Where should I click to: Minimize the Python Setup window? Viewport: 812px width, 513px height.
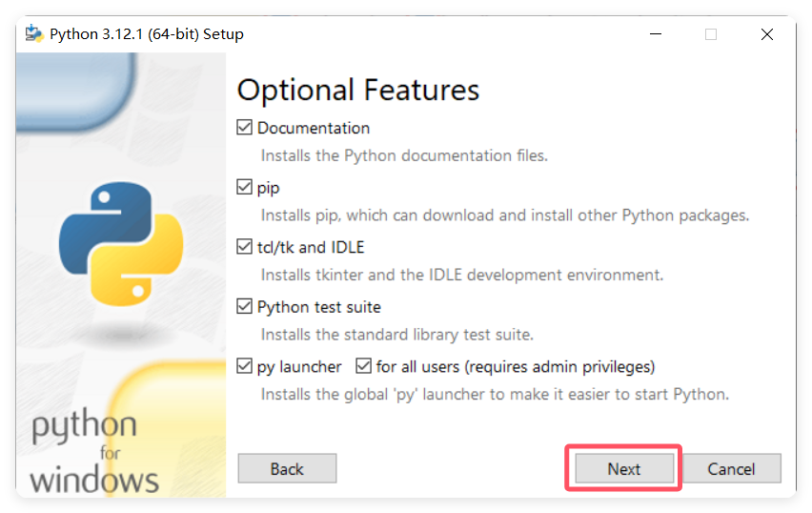656,34
